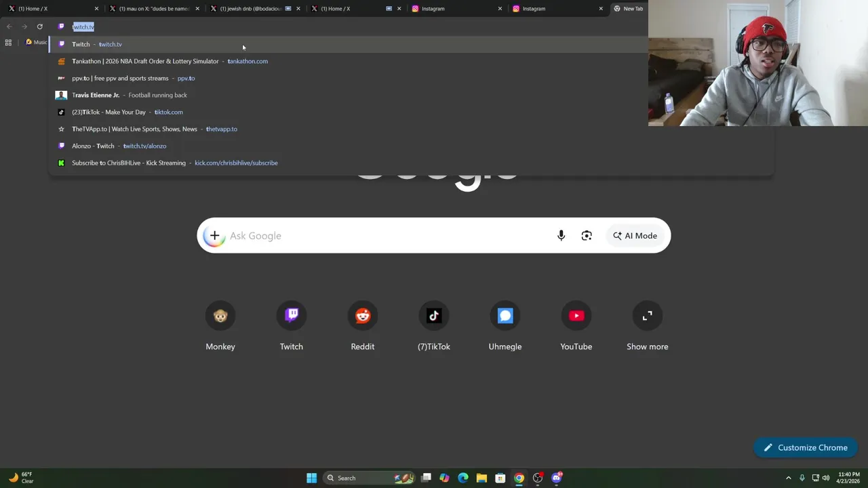Switch to the New Tab tab
This screenshot has width=868, height=488.
coord(628,9)
